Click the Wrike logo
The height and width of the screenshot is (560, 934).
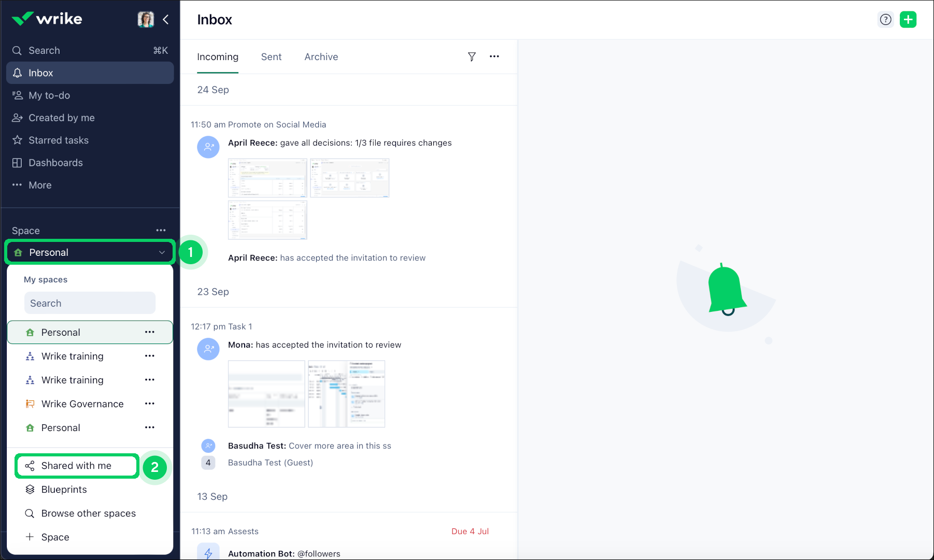tap(47, 19)
